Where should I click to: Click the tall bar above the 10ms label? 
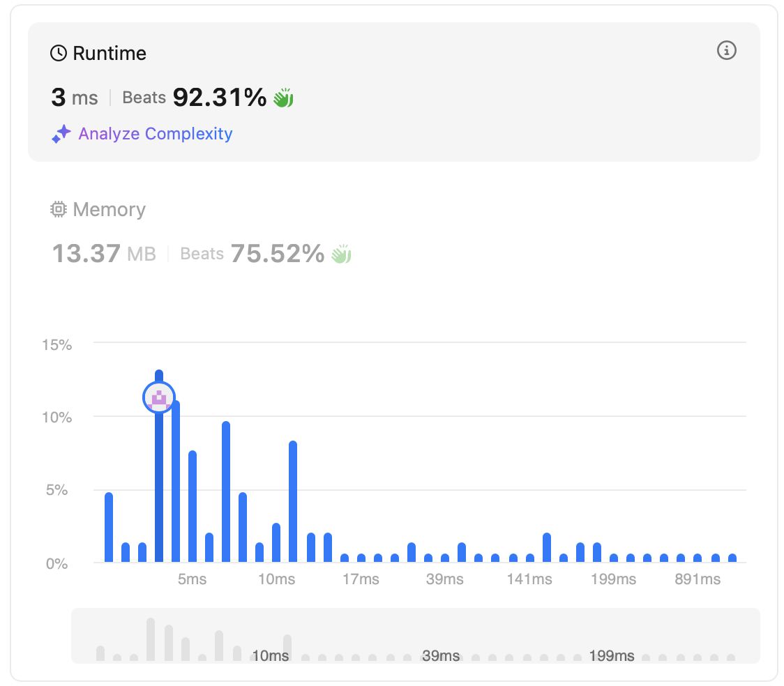(293, 502)
